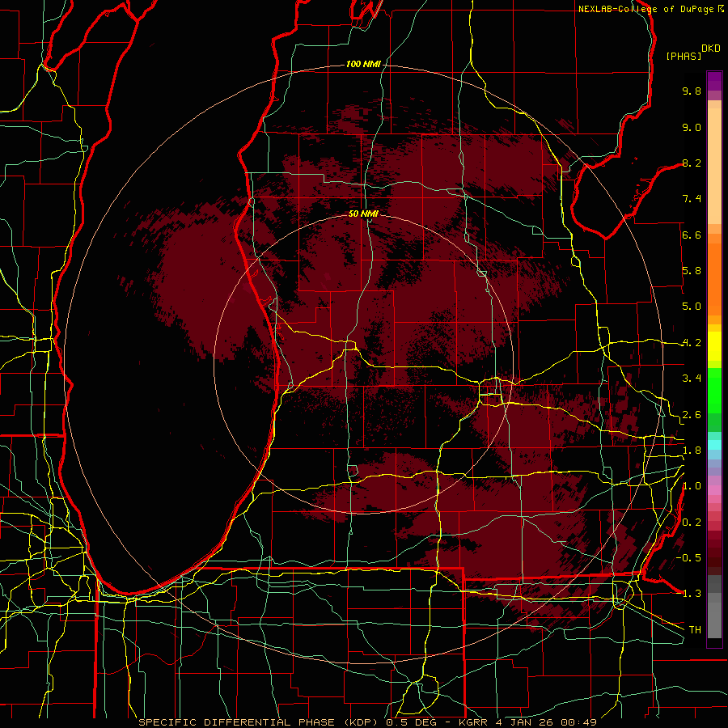The width and height of the screenshot is (728, 728).
Task: Click the Specific Differential Phase caption at bottom
Action: [x=368, y=722]
